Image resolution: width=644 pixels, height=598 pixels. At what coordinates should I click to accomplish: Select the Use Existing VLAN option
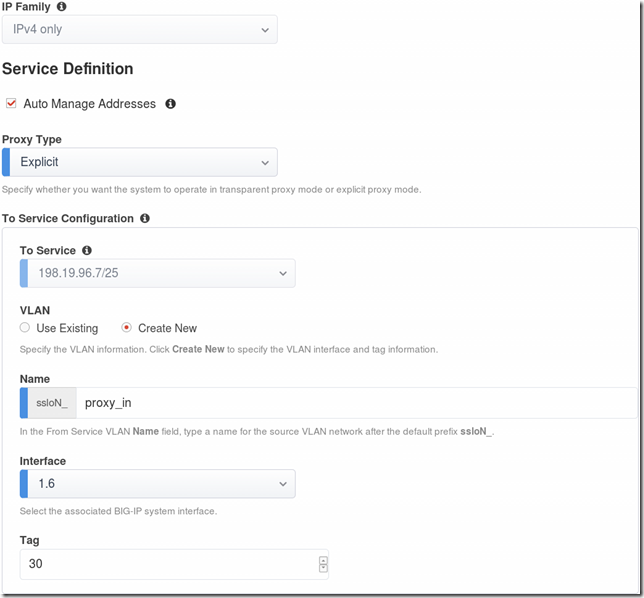(25, 328)
